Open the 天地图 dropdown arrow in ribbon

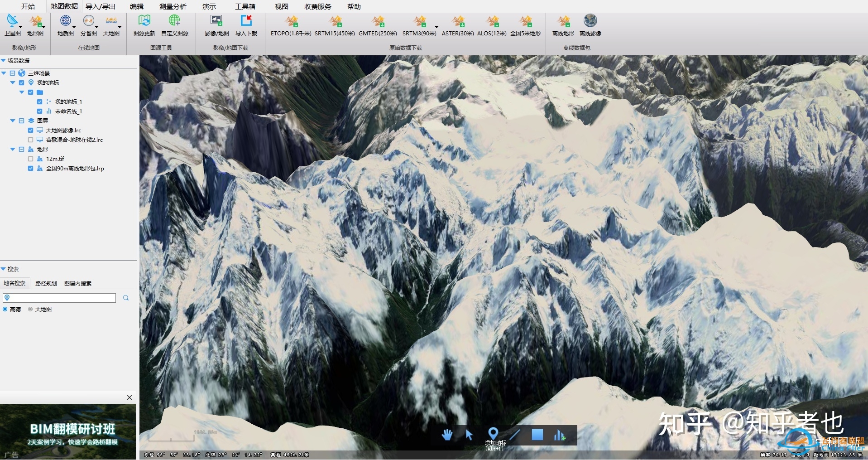point(120,27)
